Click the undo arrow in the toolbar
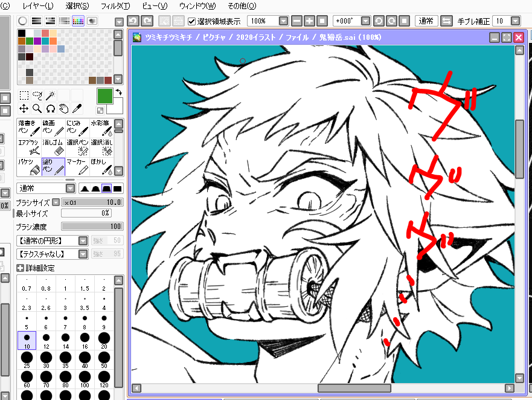This screenshot has width=532, height=400. point(133,21)
